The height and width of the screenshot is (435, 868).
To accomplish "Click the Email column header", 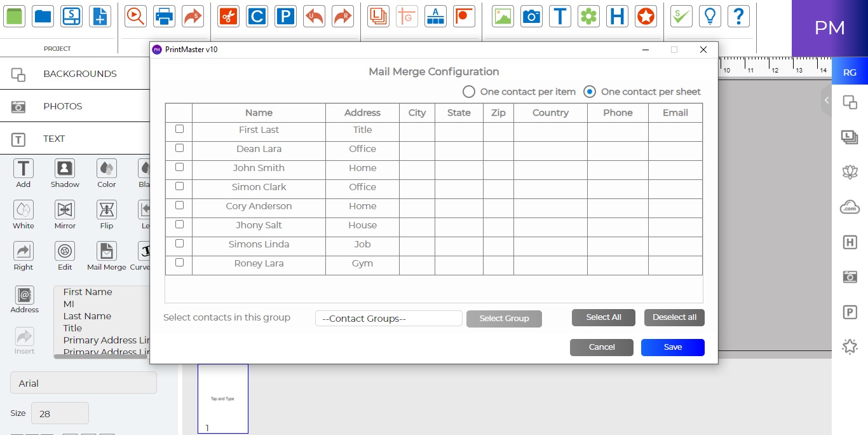I will pyautogui.click(x=675, y=113).
